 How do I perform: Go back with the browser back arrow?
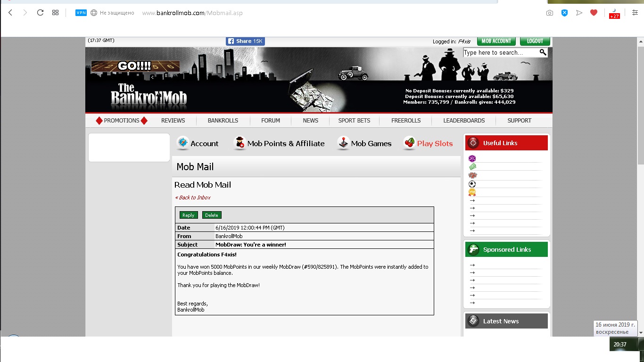tap(10, 13)
